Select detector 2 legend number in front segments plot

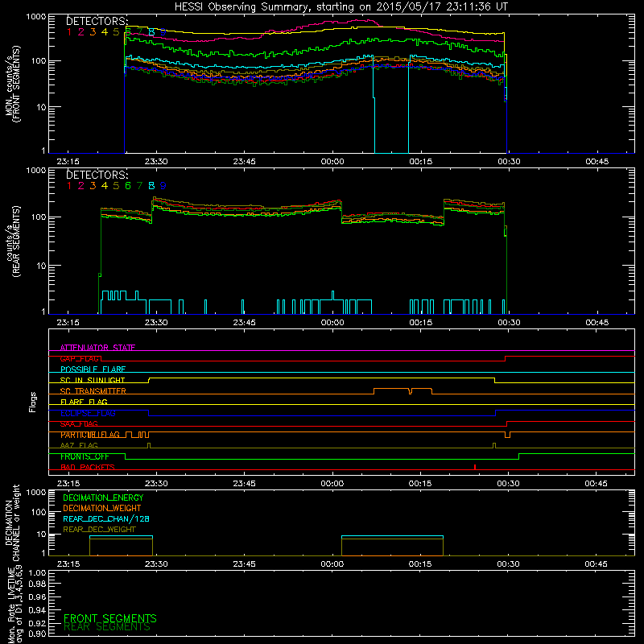81,32
